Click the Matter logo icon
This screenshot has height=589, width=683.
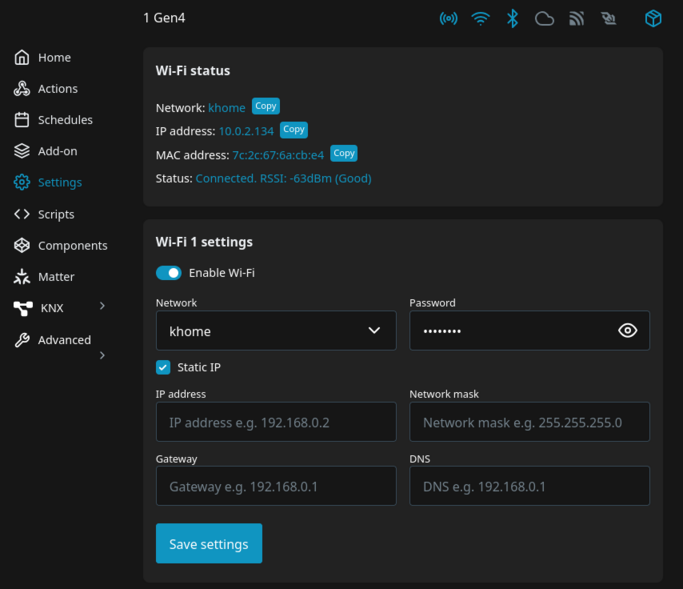coord(22,277)
